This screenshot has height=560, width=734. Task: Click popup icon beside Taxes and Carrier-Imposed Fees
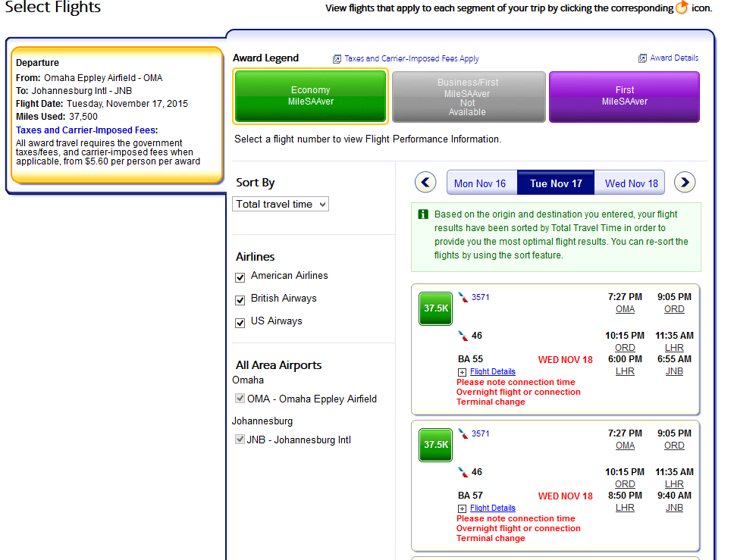(x=337, y=59)
